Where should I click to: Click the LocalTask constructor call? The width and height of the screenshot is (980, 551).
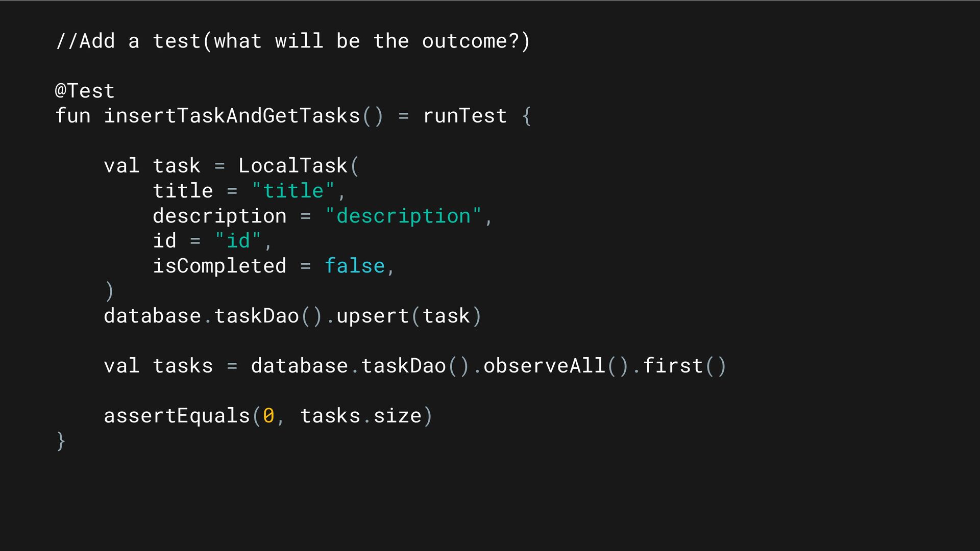pyautogui.click(x=293, y=166)
